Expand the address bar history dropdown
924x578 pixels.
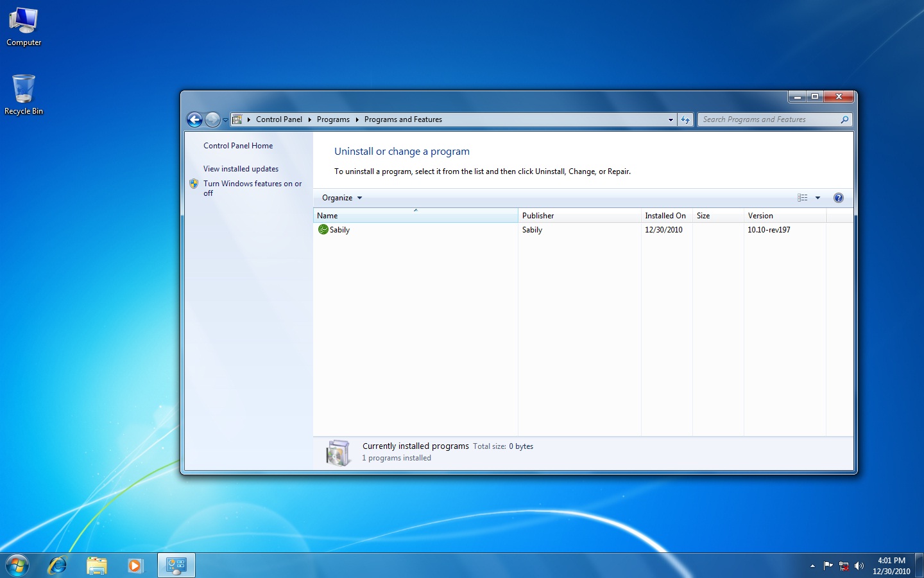tap(671, 119)
